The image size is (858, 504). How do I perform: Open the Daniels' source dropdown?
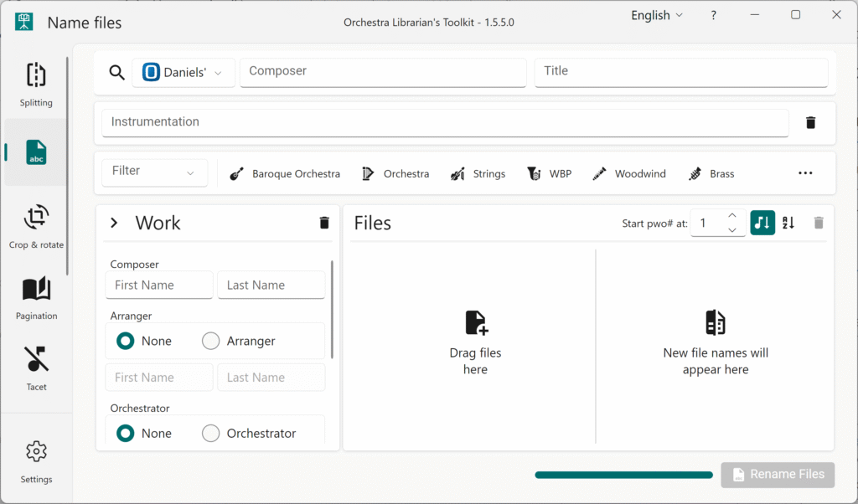pos(183,72)
